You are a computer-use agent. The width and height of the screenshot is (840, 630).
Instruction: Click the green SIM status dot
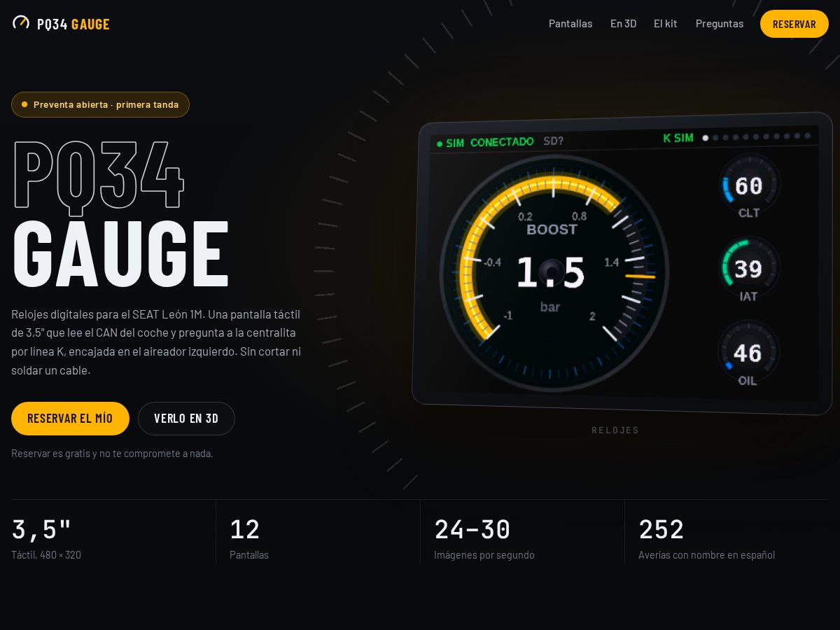440,144
